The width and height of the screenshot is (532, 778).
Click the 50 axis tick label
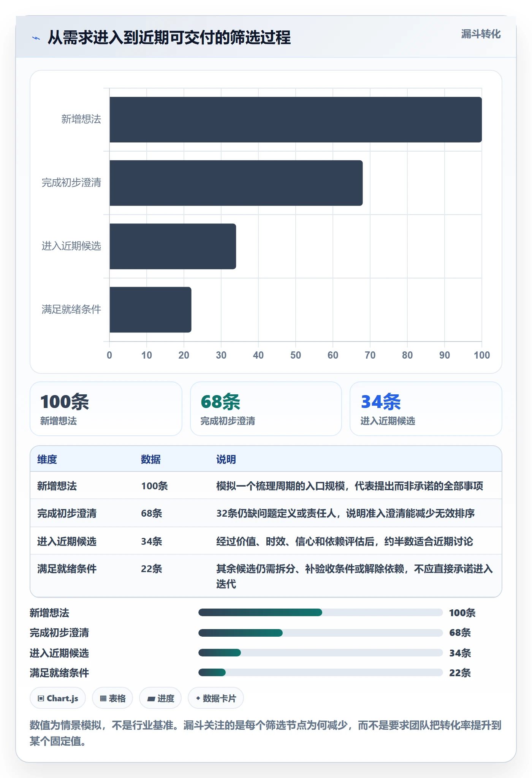tap(296, 355)
